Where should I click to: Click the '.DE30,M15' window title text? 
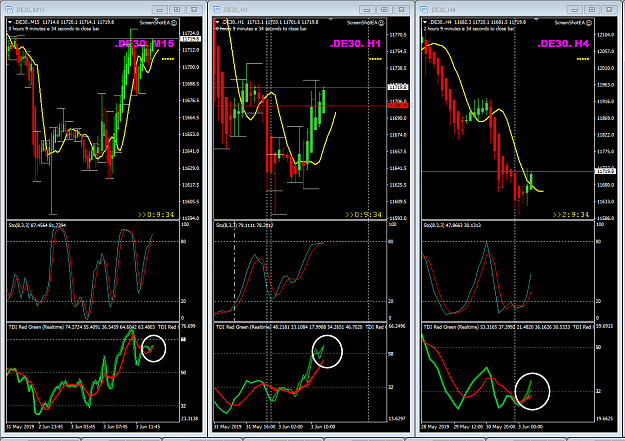coord(29,10)
